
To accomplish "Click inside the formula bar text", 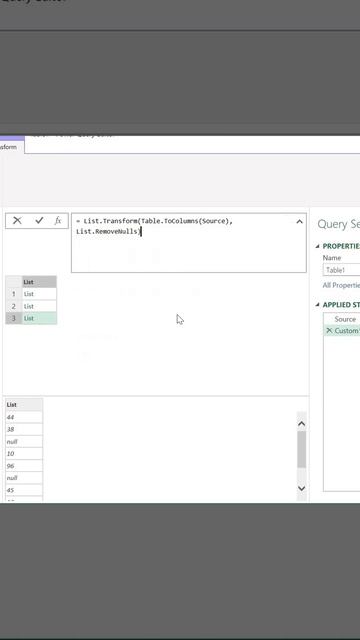I will click(x=189, y=243).
